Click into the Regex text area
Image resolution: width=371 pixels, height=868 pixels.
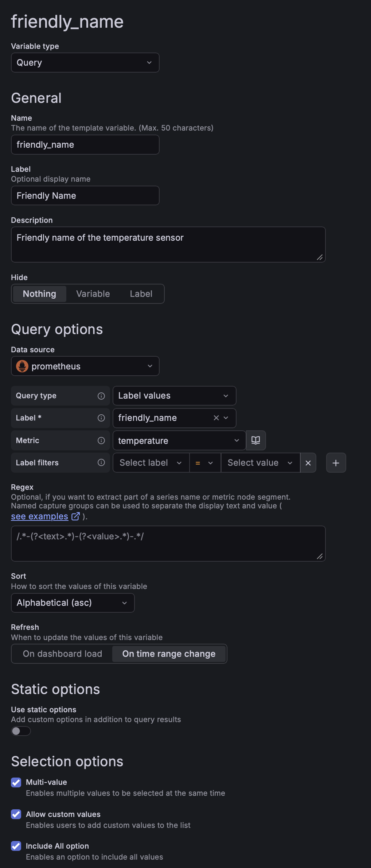pyautogui.click(x=168, y=543)
